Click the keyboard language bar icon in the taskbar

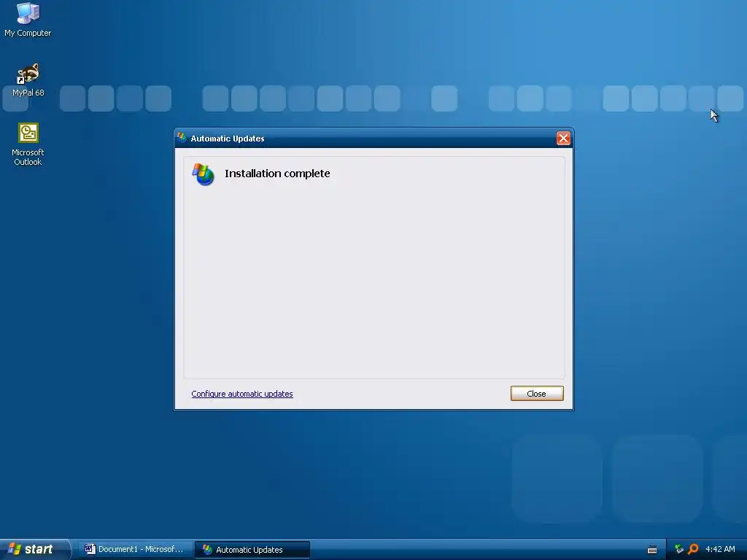coord(652,550)
